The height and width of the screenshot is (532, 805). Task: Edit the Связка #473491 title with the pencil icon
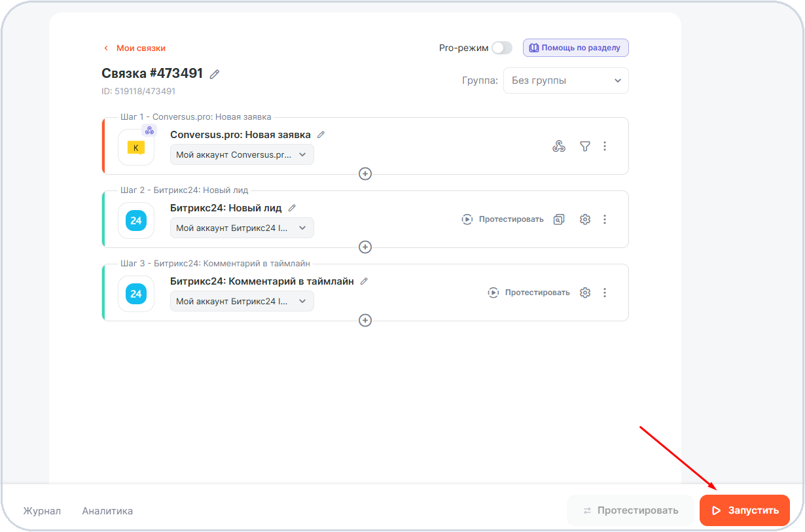point(215,74)
